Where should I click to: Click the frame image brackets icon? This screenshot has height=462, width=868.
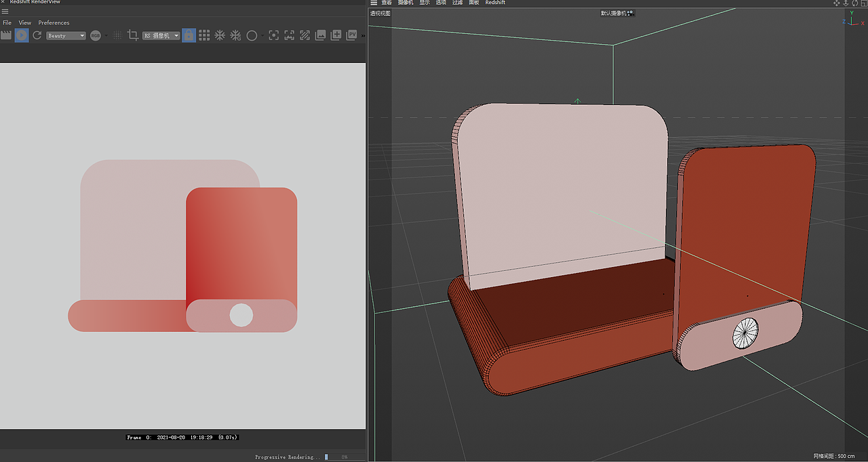290,35
